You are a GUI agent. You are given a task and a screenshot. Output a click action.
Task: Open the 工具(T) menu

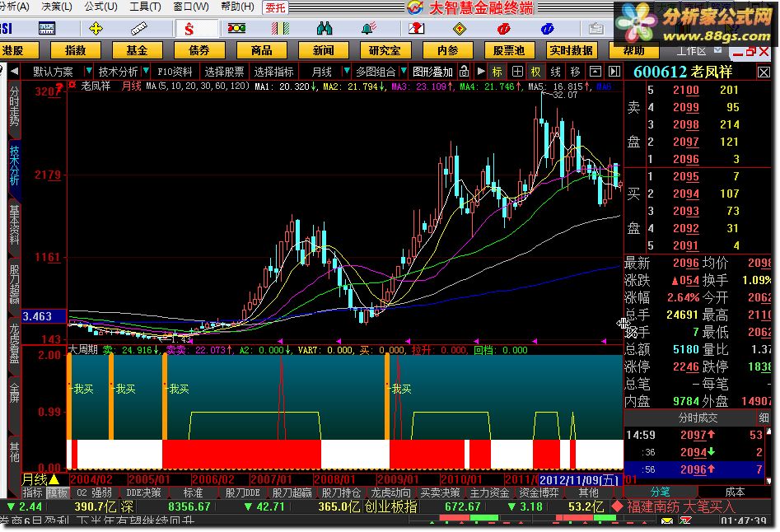coord(145,7)
